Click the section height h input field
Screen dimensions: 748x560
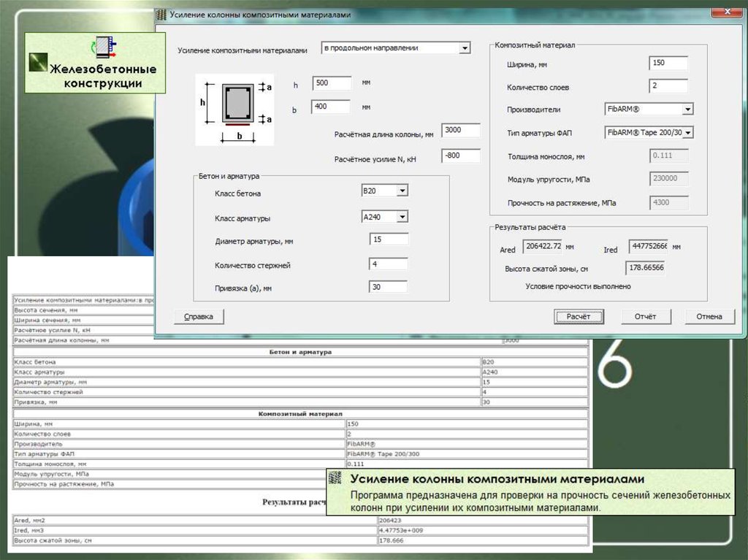(x=332, y=83)
